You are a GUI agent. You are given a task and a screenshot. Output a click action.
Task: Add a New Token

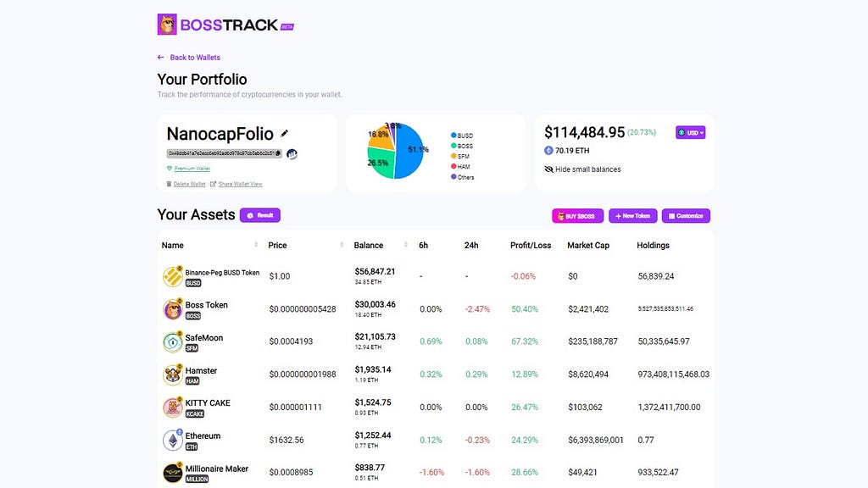(632, 216)
